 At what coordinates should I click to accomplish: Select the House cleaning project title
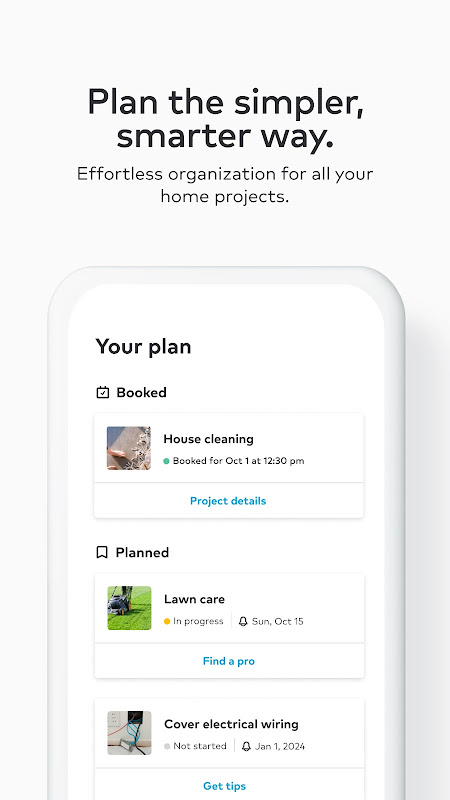pos(208,439)
